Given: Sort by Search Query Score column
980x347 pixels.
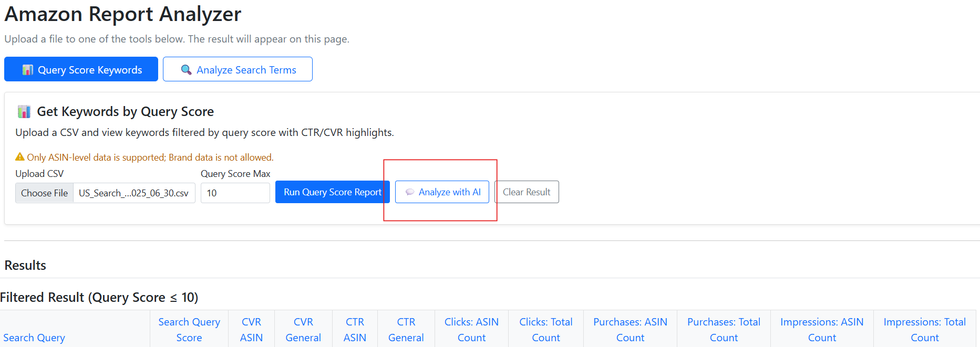Looking at the screenshot, I should 189,330.
